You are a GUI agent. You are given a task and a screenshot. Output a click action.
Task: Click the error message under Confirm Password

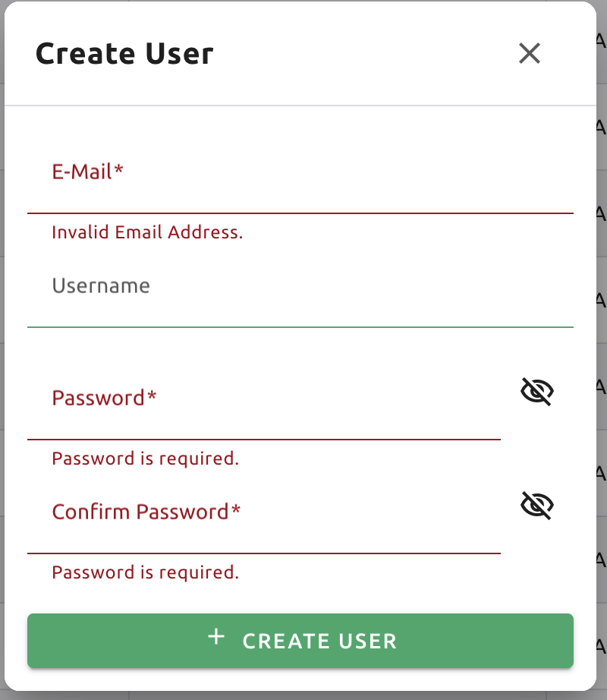coord(146,572)
